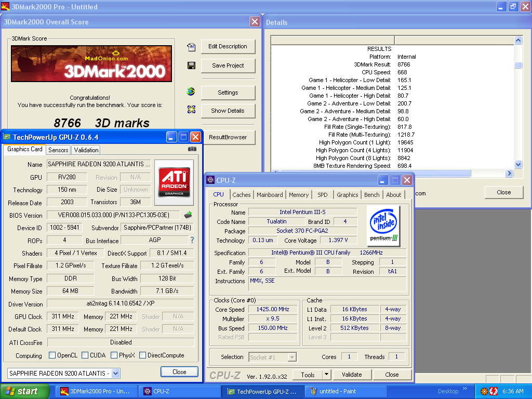Image resolution: width=532 pixels, height=399 pixels.
Task: Click the atom icon beside Show Details
Action: coord(191,109)
